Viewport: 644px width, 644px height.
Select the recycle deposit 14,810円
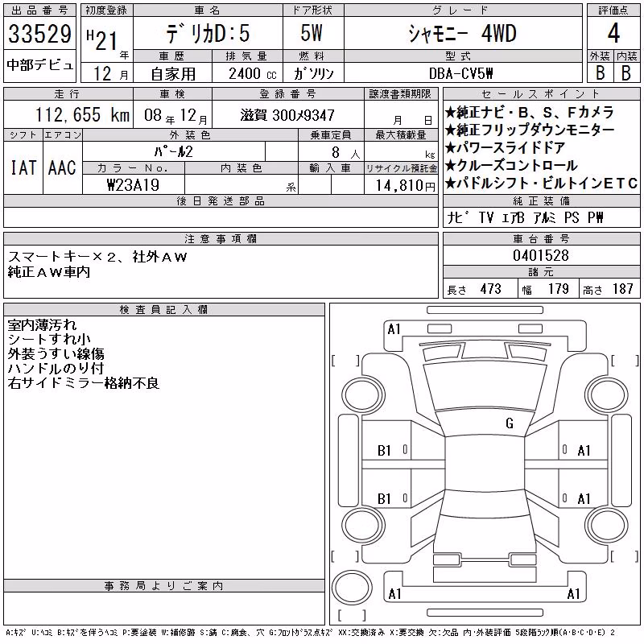click(x=406, y=186)
